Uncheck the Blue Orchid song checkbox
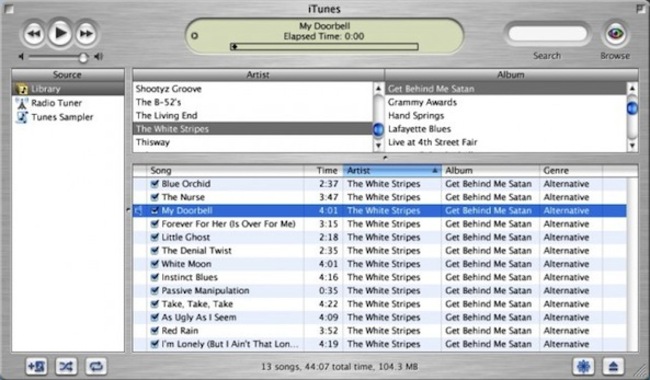This screenshot has height=380, width=650. point(155,184)
